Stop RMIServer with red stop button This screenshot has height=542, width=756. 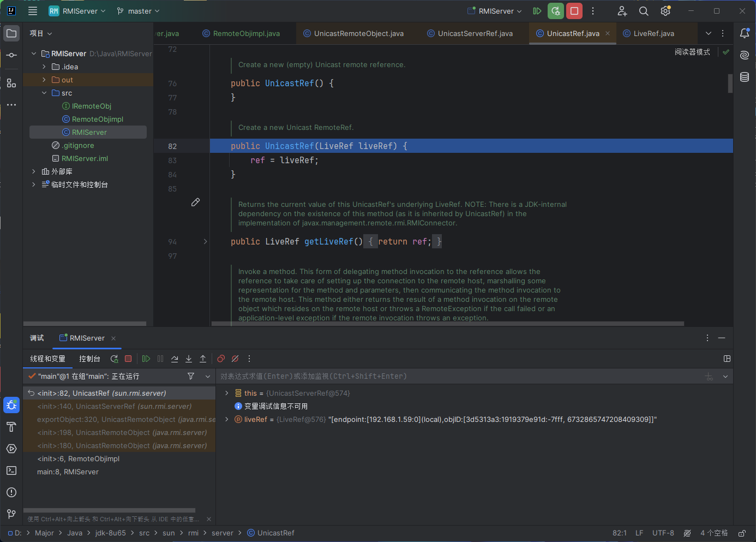[574, 11]
